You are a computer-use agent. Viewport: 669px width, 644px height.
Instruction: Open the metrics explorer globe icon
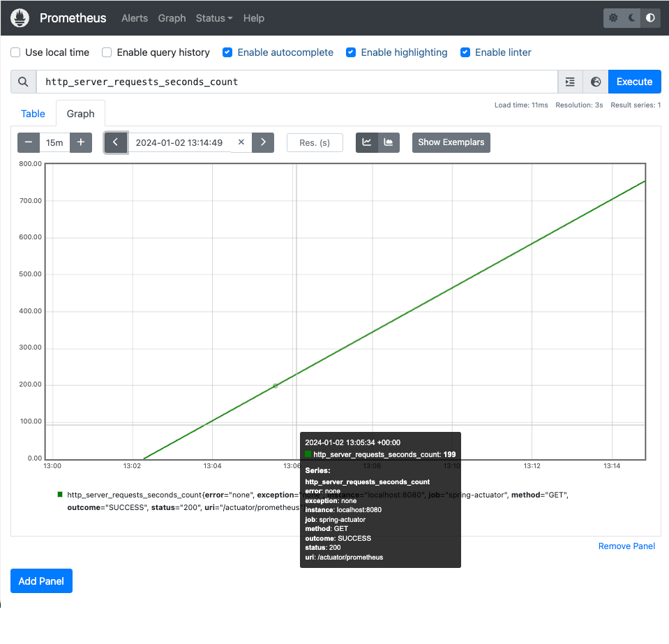click(596, 82)
